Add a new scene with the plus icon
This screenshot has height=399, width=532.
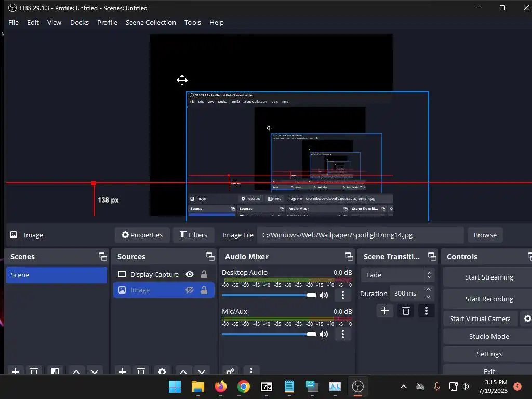click(16, 371)
